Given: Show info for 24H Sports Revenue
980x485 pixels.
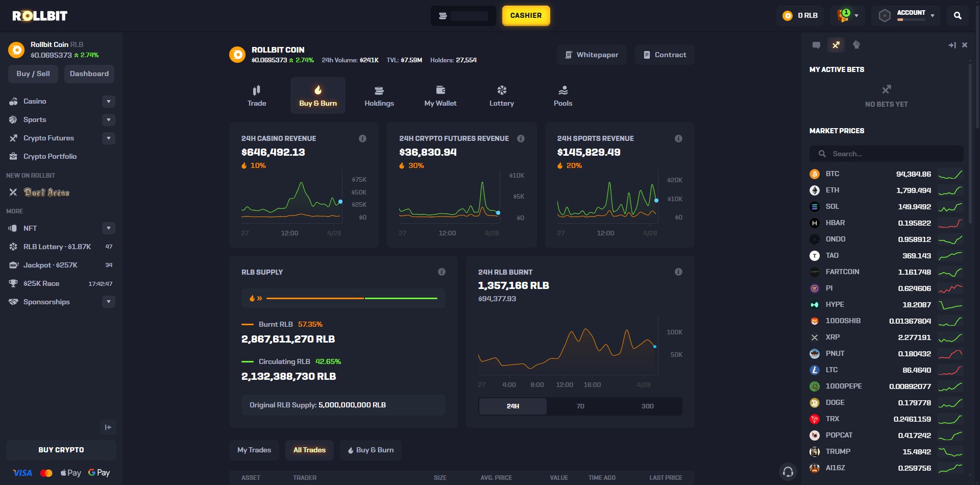Looking at the screenshot, I should click(x=678, y=138).
